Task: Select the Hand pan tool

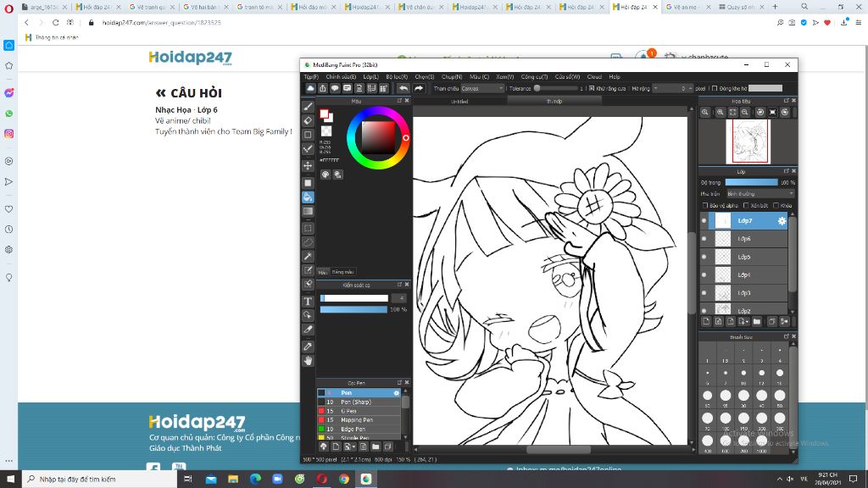Action: [309, 361]
